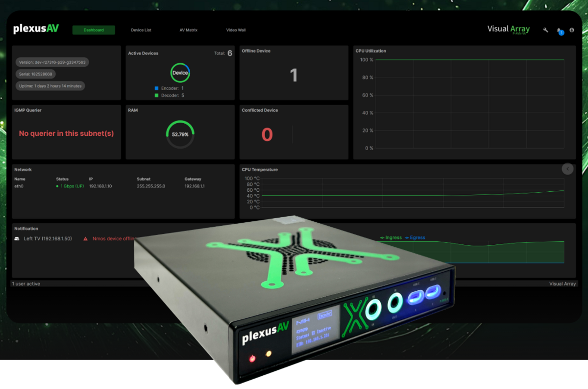588x389 pixels.
Task: Click the Offline Device count 1
Action: (294, 75)
